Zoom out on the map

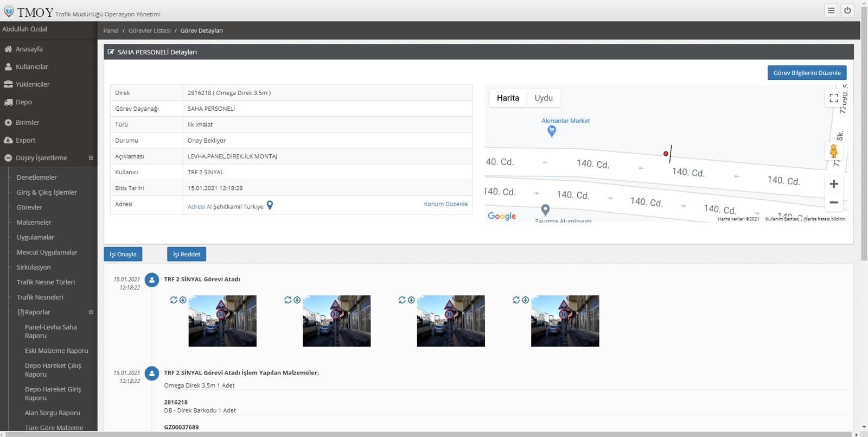(x=834, y=202)
